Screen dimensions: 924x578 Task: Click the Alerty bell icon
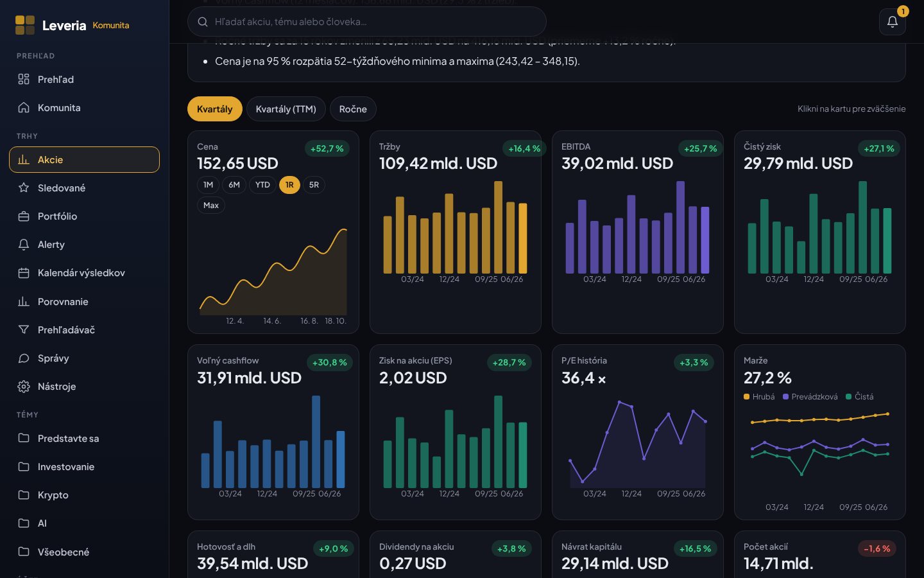[x=24, y=245]
